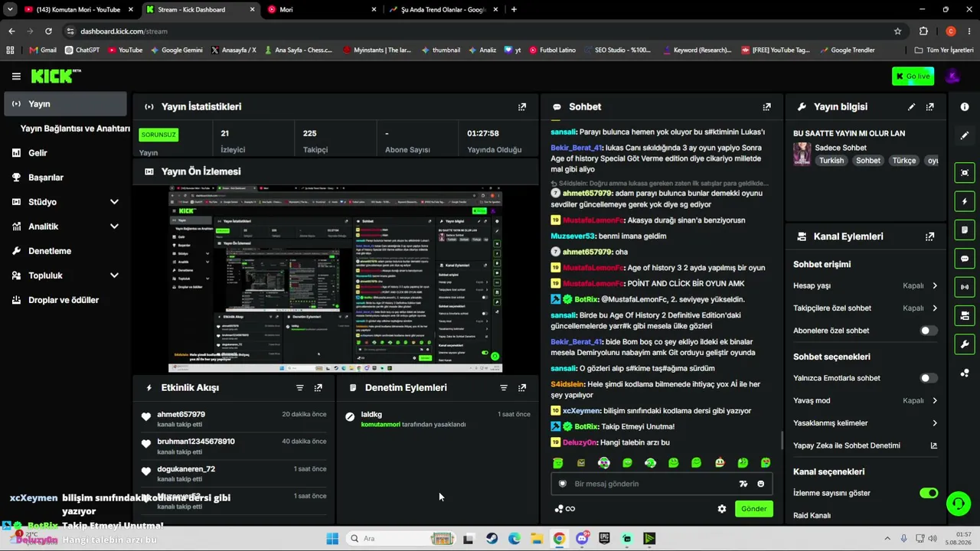Screen dimensions: 980x551
Task: Open Takipçilere özel sohbet setting
Action: [865, 308]
